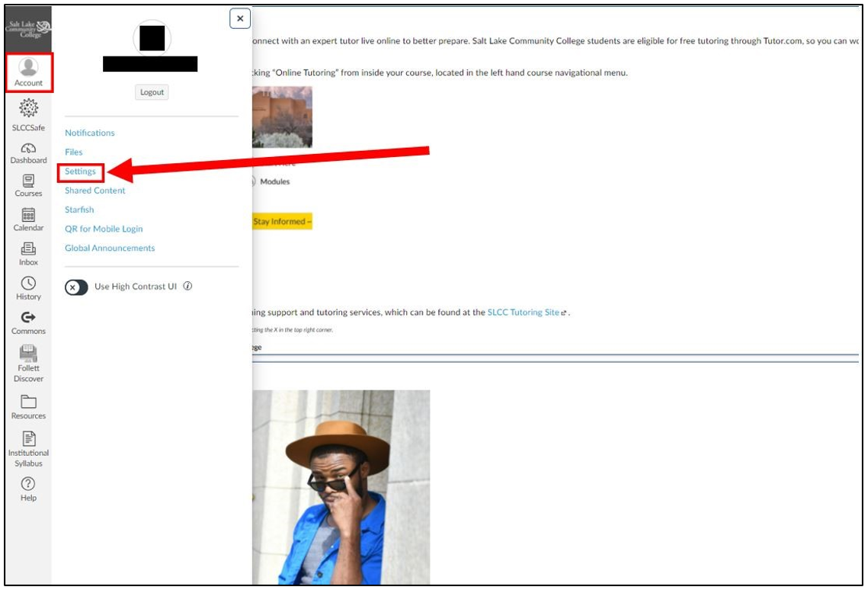The image size is (868, 590).
Task: Visit the SLCC Tutoring Site
Action: click(x=523, y=311)
